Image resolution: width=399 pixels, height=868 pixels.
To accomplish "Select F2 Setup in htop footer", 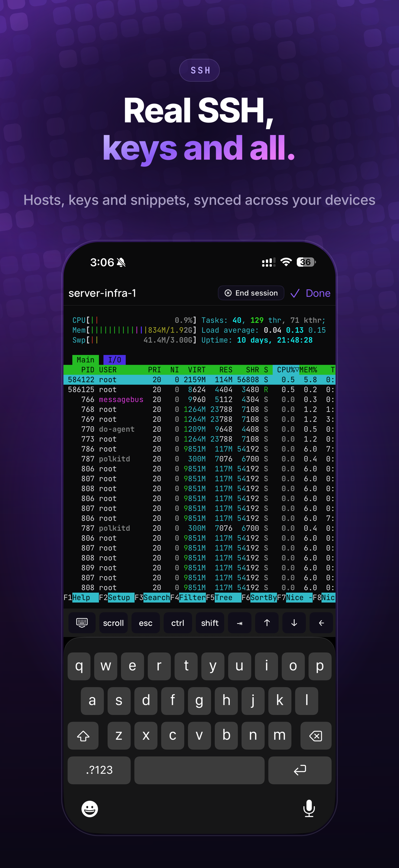I will 117,597.
